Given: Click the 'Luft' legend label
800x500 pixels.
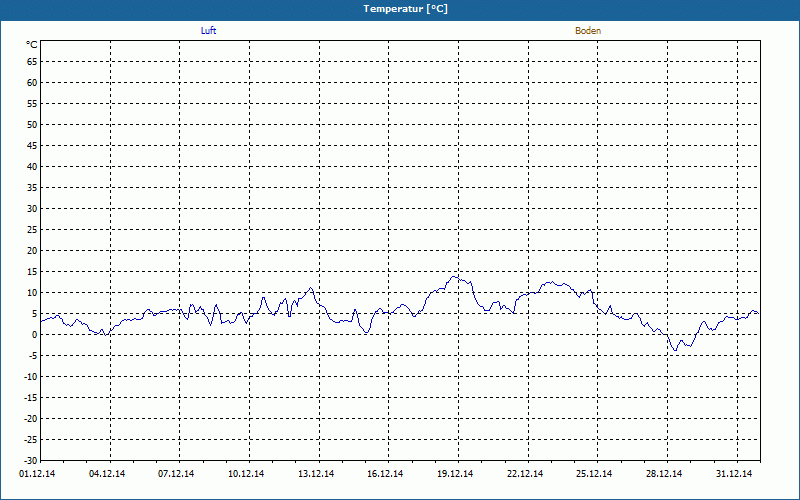Looking at the screenshot, I should (x=208, y=31).
